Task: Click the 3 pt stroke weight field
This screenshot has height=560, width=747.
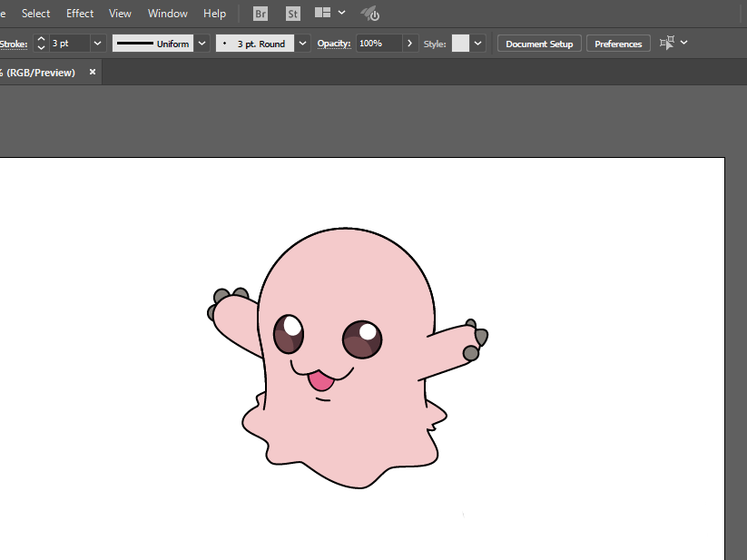Action: (70, 44)
